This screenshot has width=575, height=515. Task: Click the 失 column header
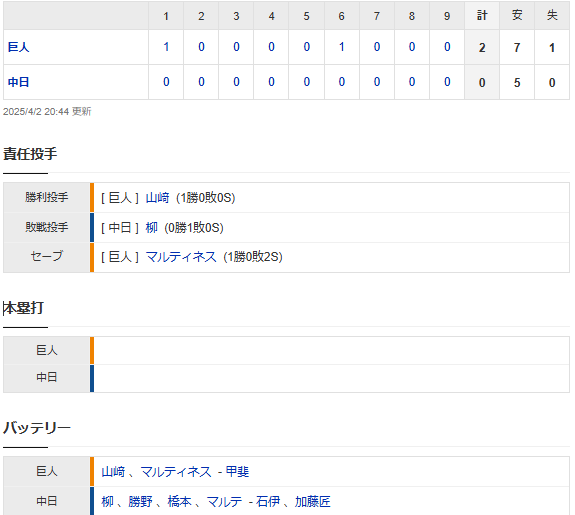pos(552,15)
